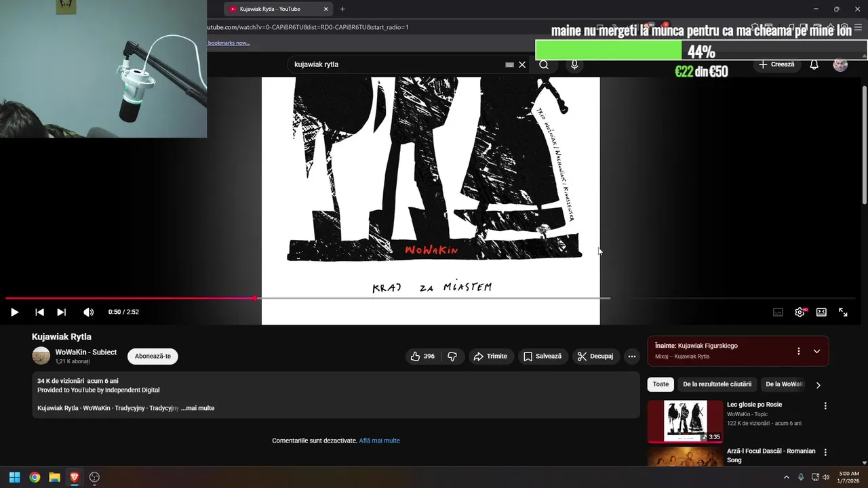Dislike the video with thumbs-down
Viewport: 868px width, 488px height.
coord(452,356)
